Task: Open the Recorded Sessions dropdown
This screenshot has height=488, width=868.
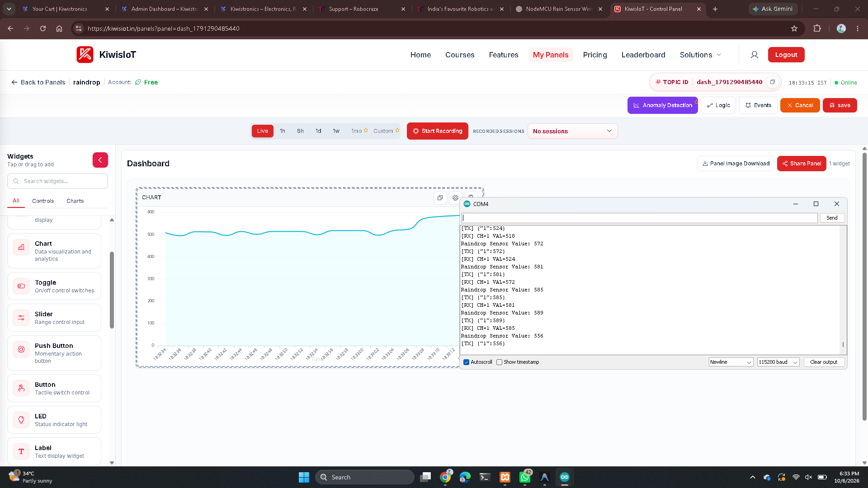Action: 572,131
